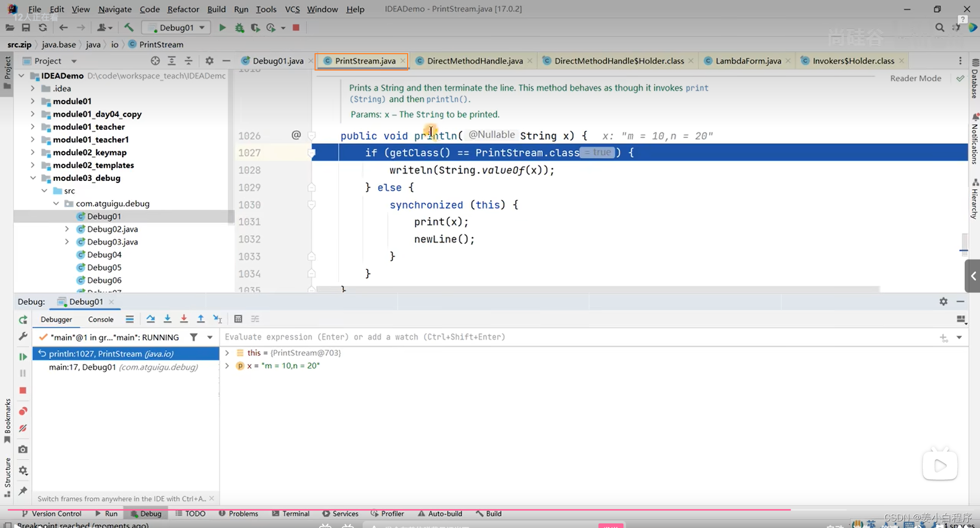Screen dimensions: 980x528
Task: Click the PrintStream breadcrumb
Action: 156,44
